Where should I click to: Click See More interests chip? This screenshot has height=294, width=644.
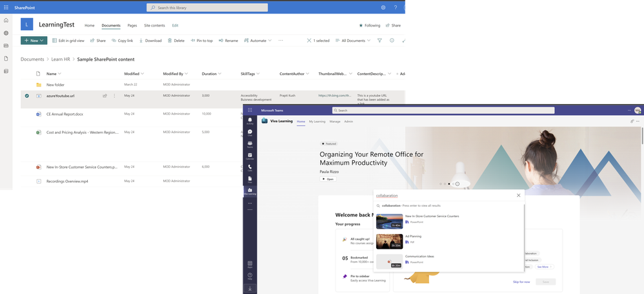[544, 267]
